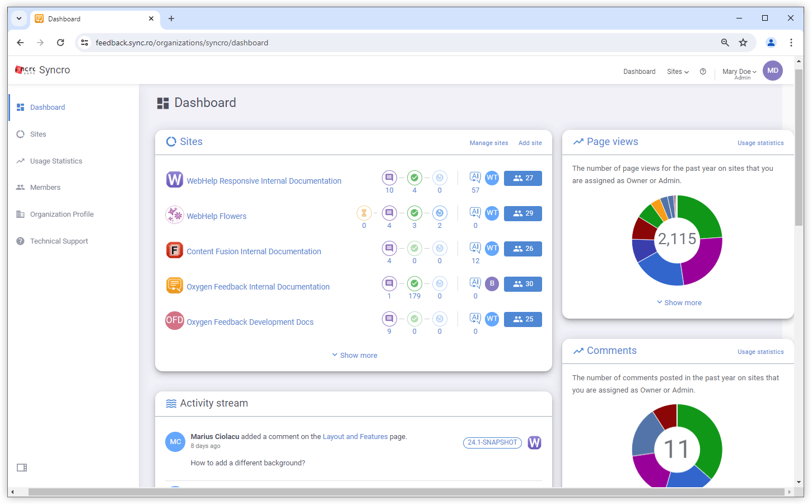Image resolution: width=812 pixels, height=504 pixels.
Task: Click the browser back arrow
Action: coord(20,43)
